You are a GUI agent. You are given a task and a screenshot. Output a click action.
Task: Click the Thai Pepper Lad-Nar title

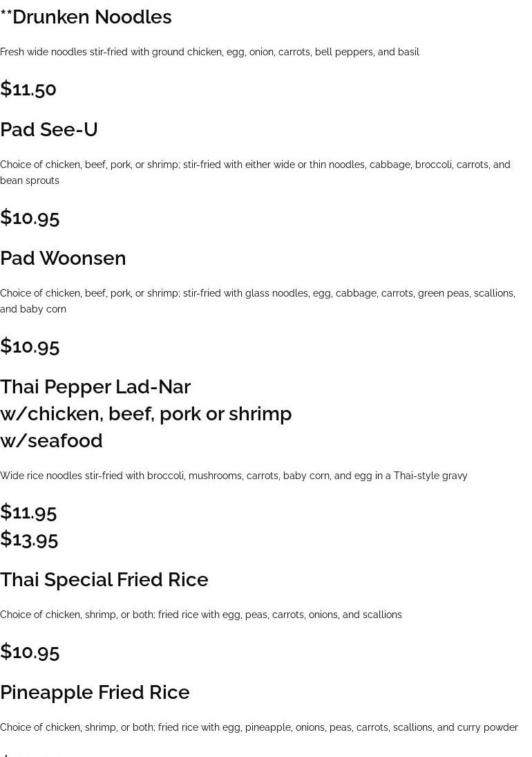tap(95, 387)
